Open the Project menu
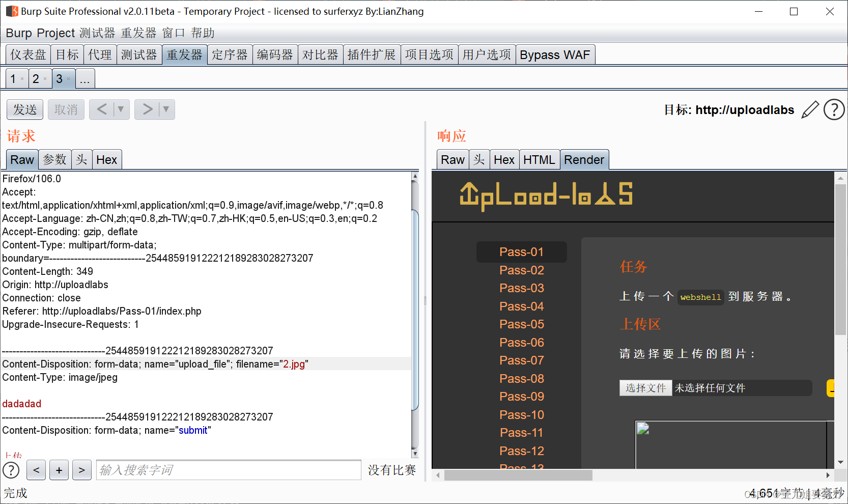 (x=56, y=33)
